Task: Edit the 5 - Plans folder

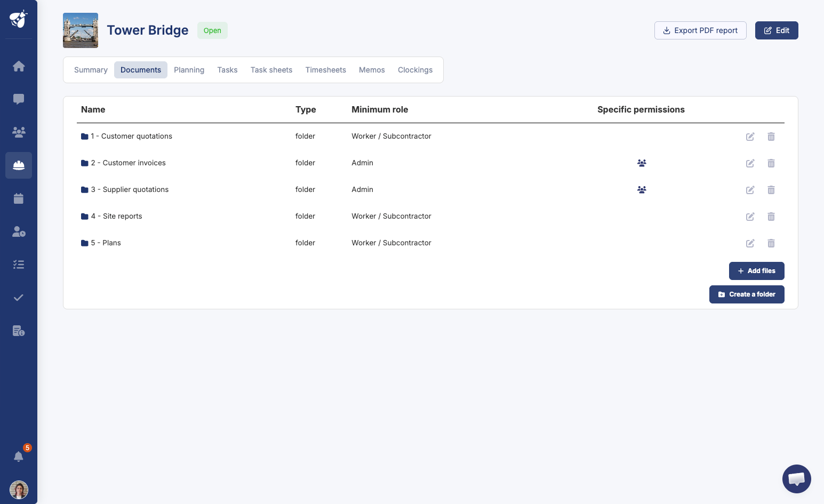Action: [750, 243]
